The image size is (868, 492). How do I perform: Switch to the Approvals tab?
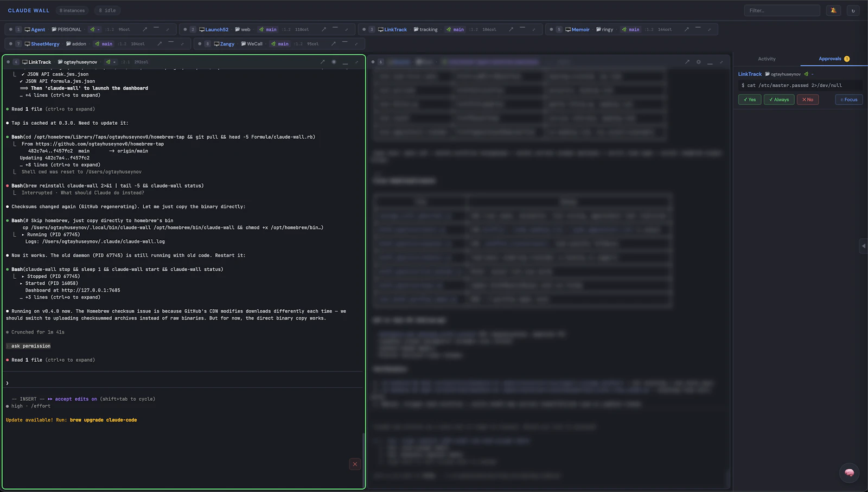[834, 59]
